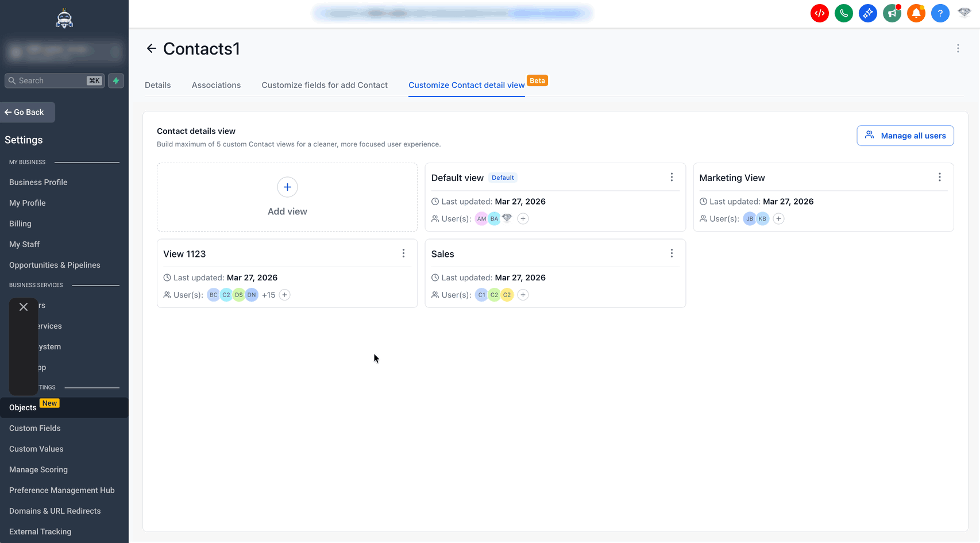Image resolution: width=980 pixels, height=543 pixels.
Task: Open the Marketing View three-dot menu
Action: pyautogui.click(x=940, y=178)
